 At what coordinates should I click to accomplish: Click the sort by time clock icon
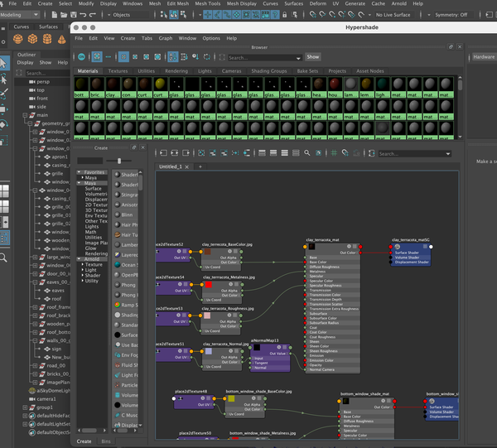195,57
